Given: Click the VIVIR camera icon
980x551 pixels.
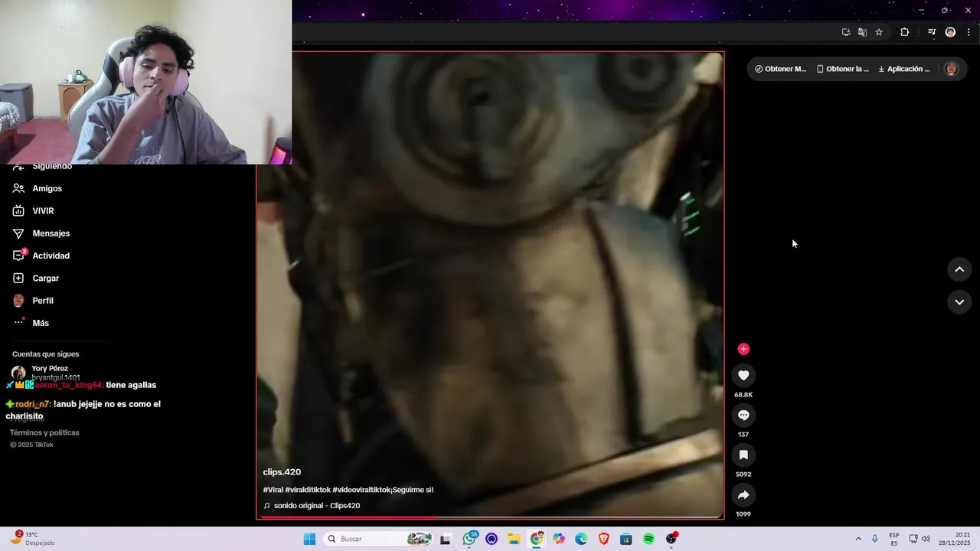Looking at the screenshot, I should pos(18,210).
